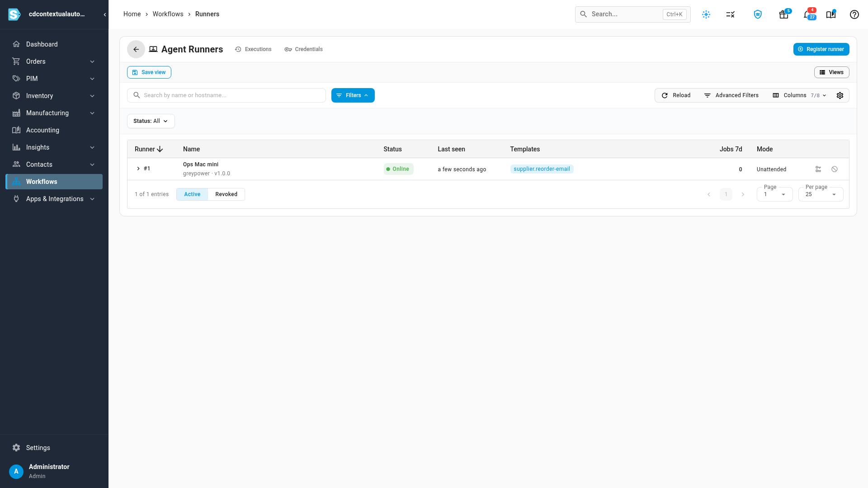
Task: Click the app logo in the sidebar header
Action: [x=14, y=14]
